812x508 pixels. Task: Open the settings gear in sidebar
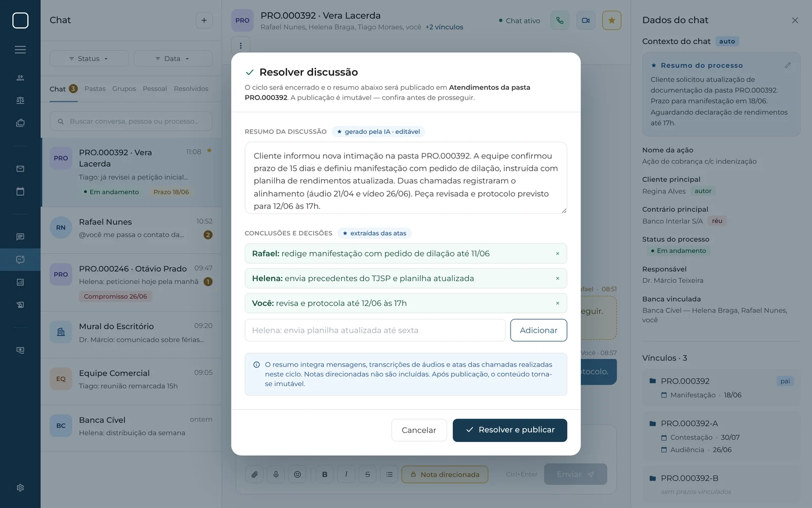20,488
